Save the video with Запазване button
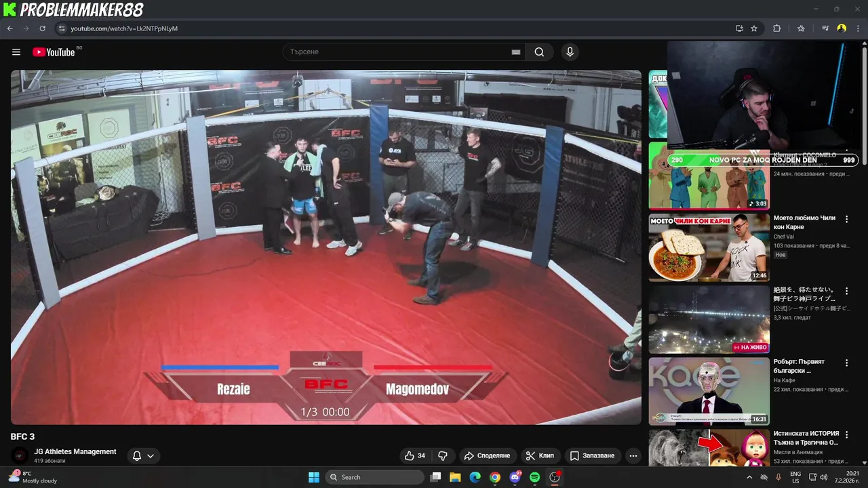This screenshot has width=868, height=488. tap(593, 455)
